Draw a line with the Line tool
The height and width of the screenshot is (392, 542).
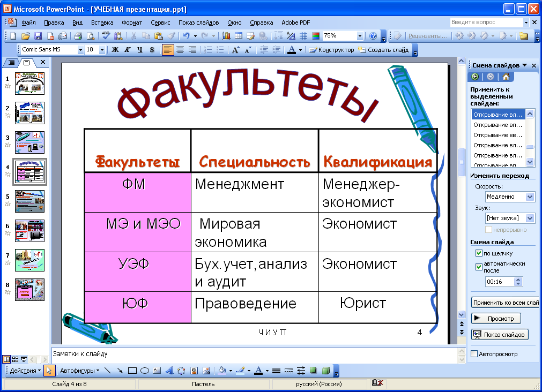(108, 371)
